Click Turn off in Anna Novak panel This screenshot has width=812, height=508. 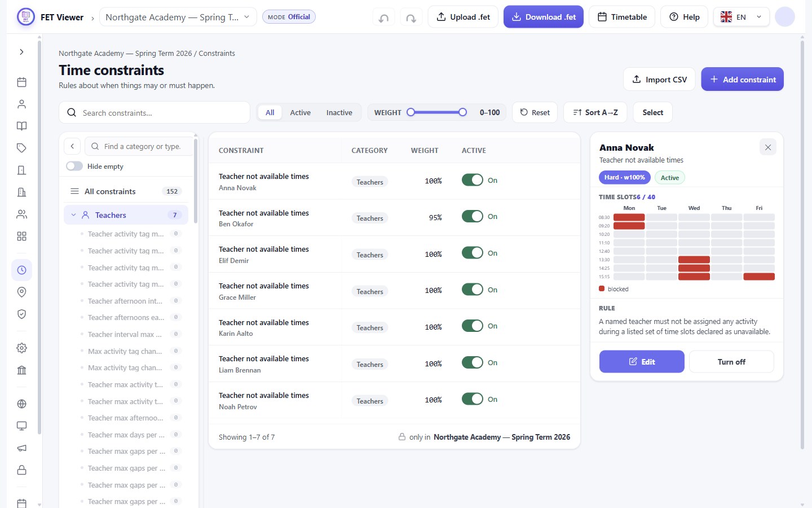731,362
